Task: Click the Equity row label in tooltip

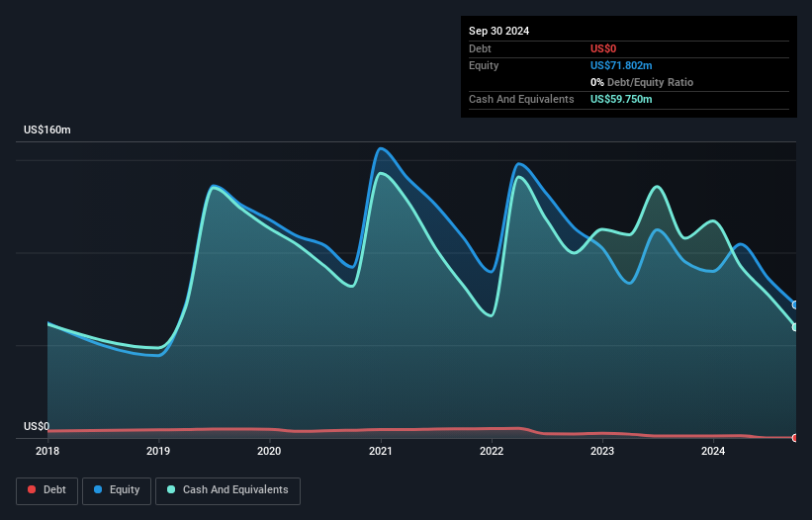Action: click(x=484, y=65)
